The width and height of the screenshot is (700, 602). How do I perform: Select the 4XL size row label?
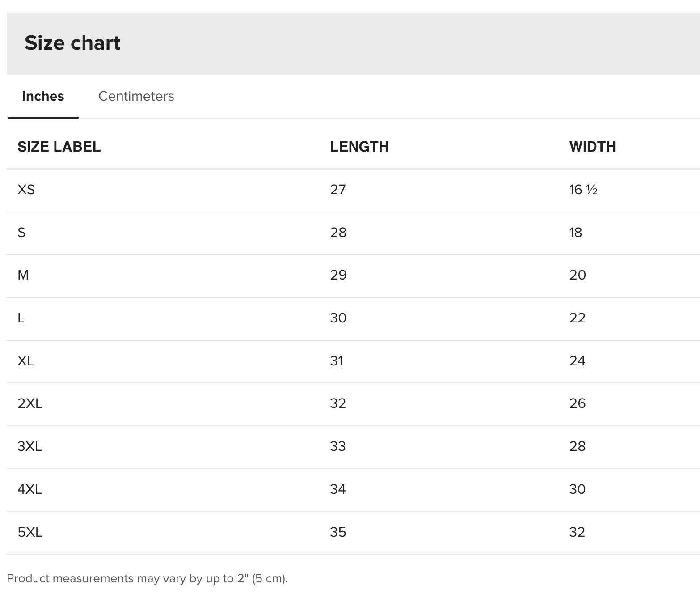(x=30, y=489)
